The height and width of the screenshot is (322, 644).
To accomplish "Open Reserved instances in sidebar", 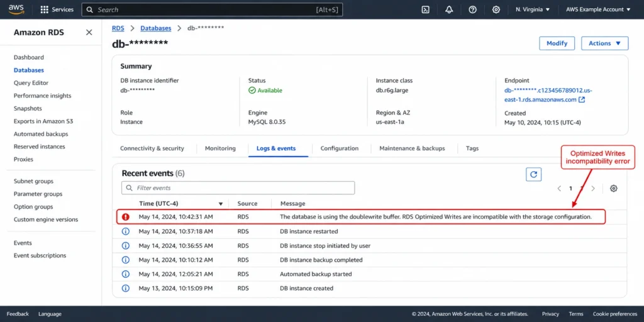I will (x=40, y=147).
